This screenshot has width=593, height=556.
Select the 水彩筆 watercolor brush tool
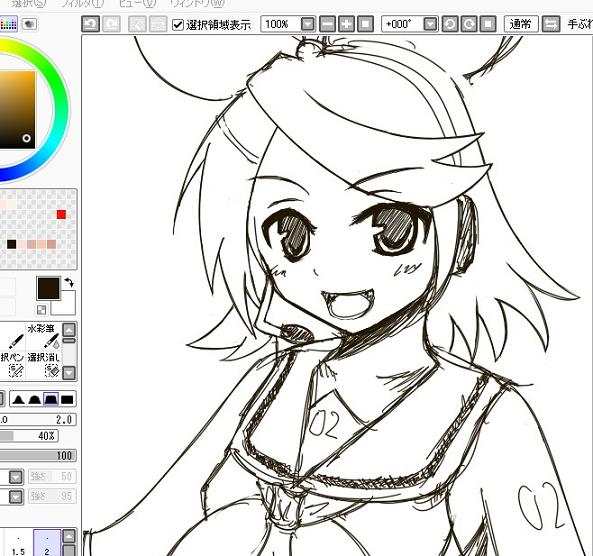coord(44,335)
